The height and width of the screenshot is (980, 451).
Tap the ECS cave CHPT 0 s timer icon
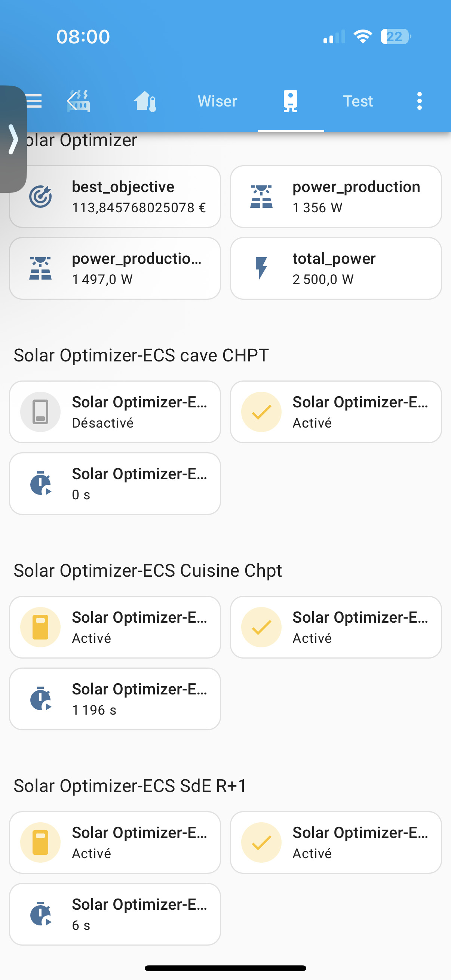pyautogui.click(x=40, y=484)
